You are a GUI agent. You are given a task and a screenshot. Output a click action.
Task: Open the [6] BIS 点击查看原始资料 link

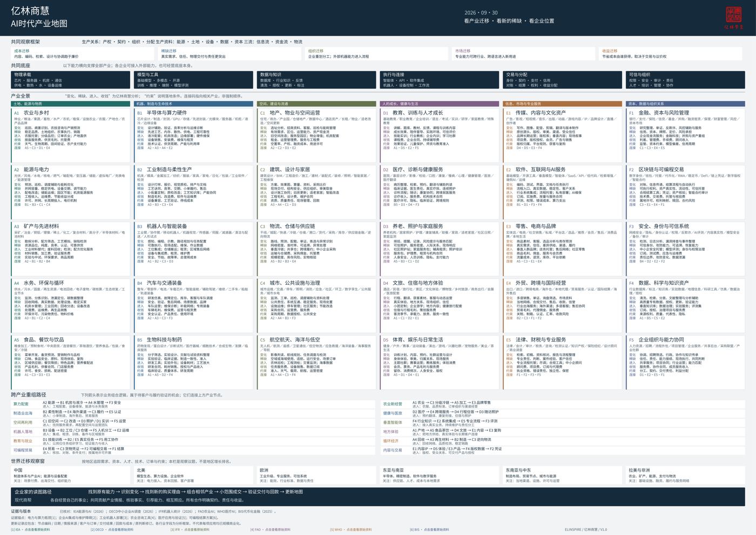coord(429,530)
